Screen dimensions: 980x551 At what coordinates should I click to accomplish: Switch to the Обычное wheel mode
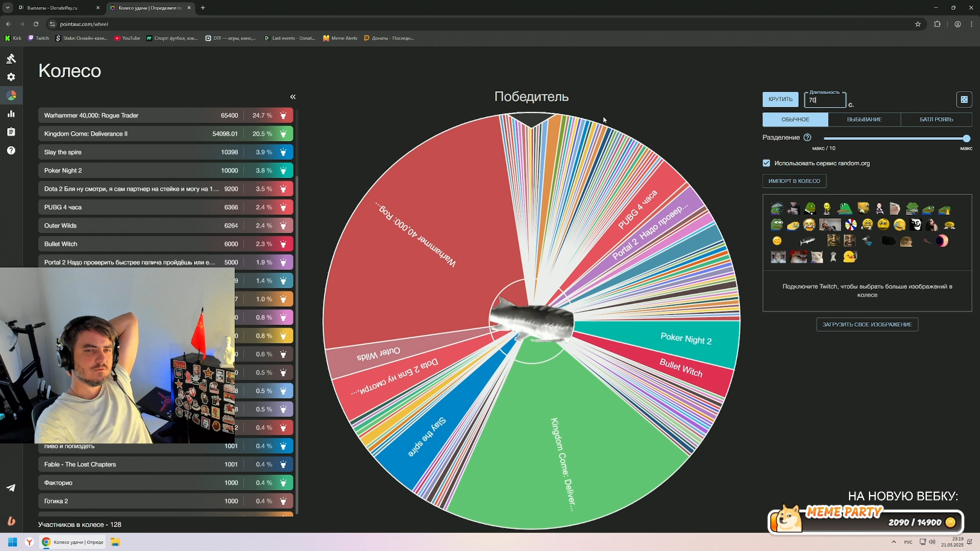[795, 119]
